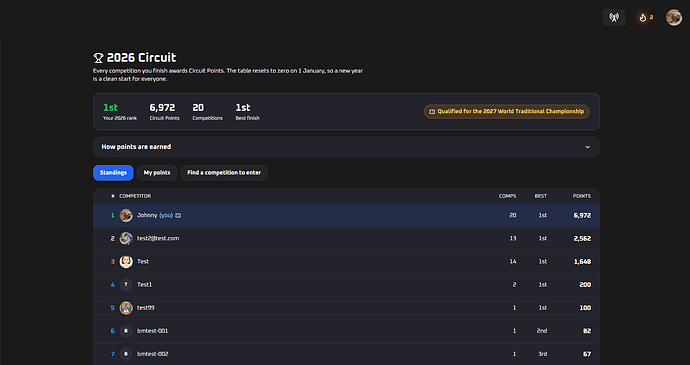Open the bmtest-002 competitor row

(x=346, y=354)
